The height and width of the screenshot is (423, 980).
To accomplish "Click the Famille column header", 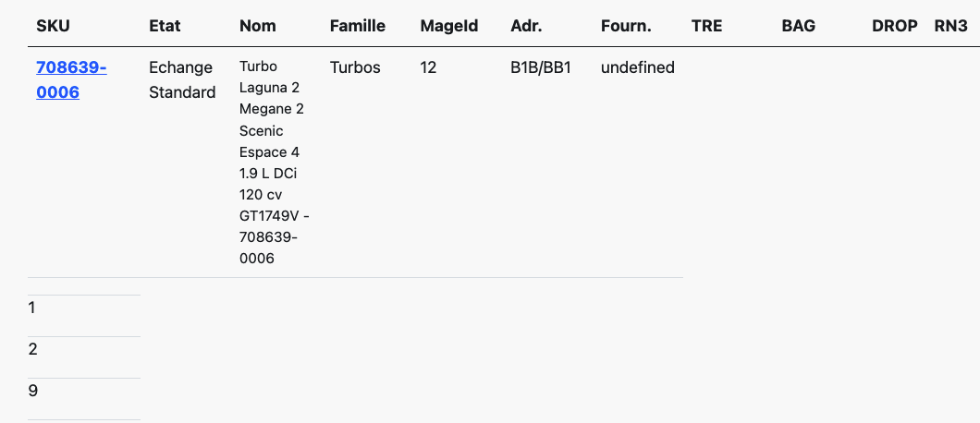I will coord(358,26).
